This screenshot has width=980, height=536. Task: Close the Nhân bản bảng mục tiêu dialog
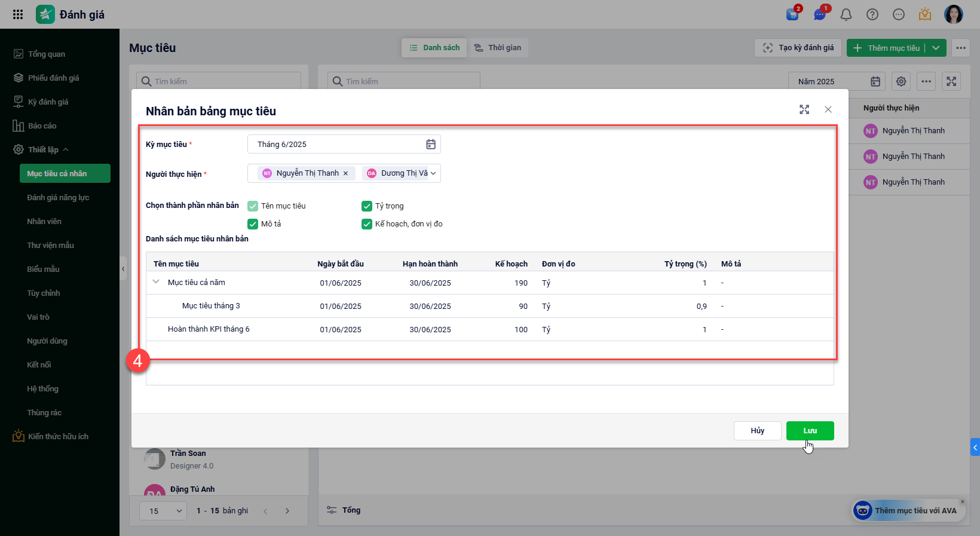[828, 109]
